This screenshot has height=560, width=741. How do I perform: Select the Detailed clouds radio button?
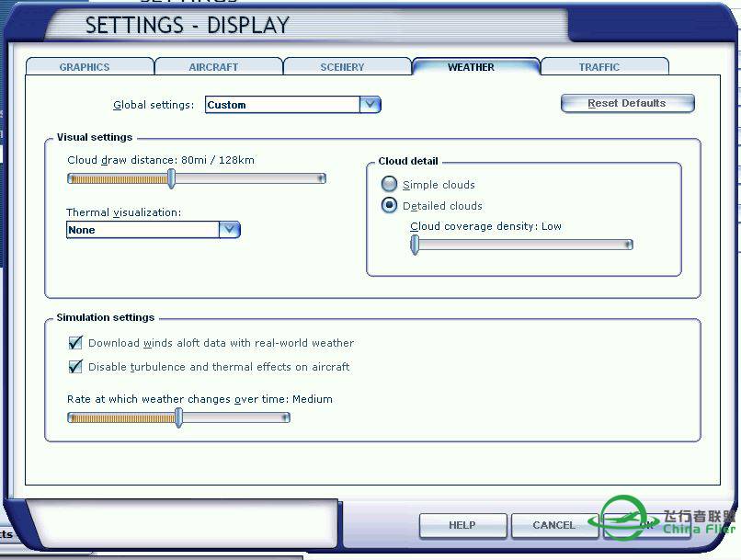pyautogui.click(x=389, y=205)
